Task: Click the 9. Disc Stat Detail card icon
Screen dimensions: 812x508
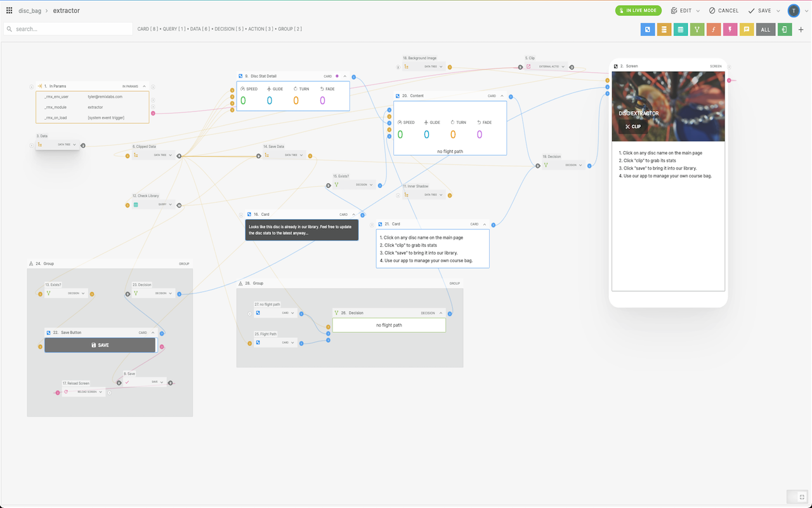Action: [x=240, y=76]
